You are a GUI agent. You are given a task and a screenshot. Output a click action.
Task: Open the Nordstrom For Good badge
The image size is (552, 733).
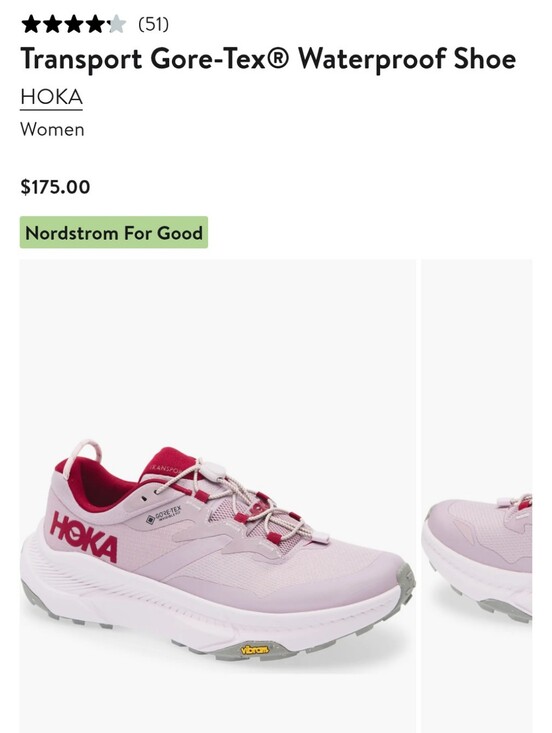(114, 232)
